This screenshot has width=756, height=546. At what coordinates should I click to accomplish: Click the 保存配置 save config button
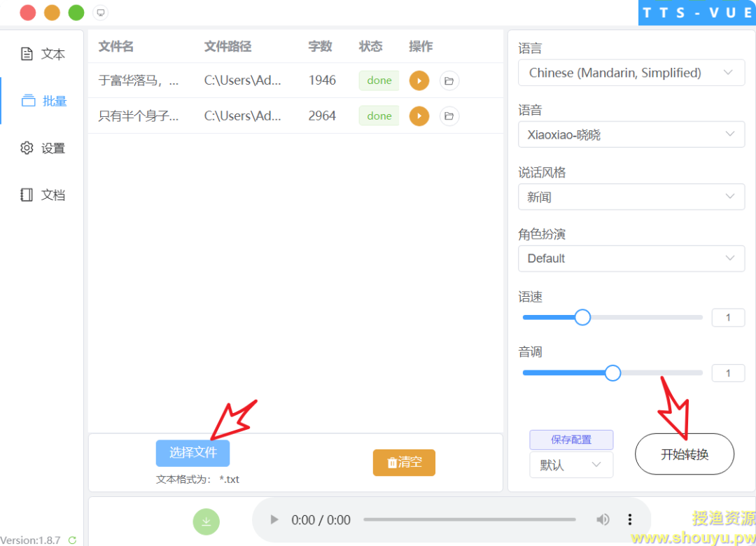pyautogui.click(x=571, y=440)
